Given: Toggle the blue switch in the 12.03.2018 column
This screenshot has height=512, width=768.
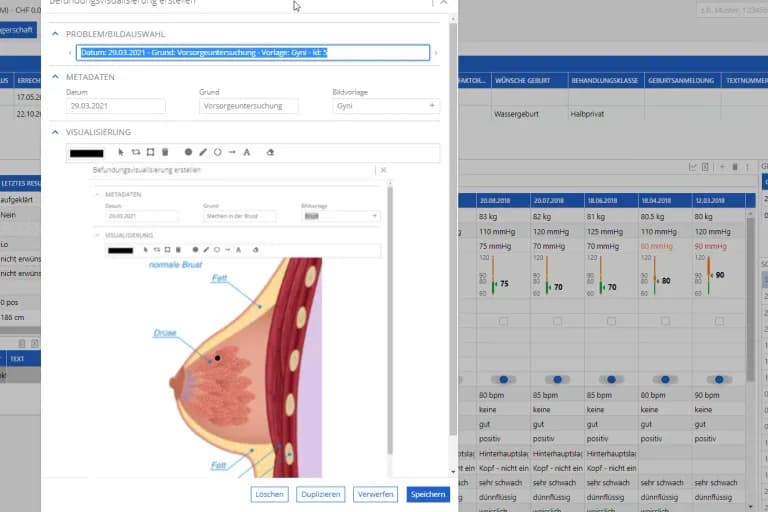Looking at the screenshot, I should tap(719, 379).
